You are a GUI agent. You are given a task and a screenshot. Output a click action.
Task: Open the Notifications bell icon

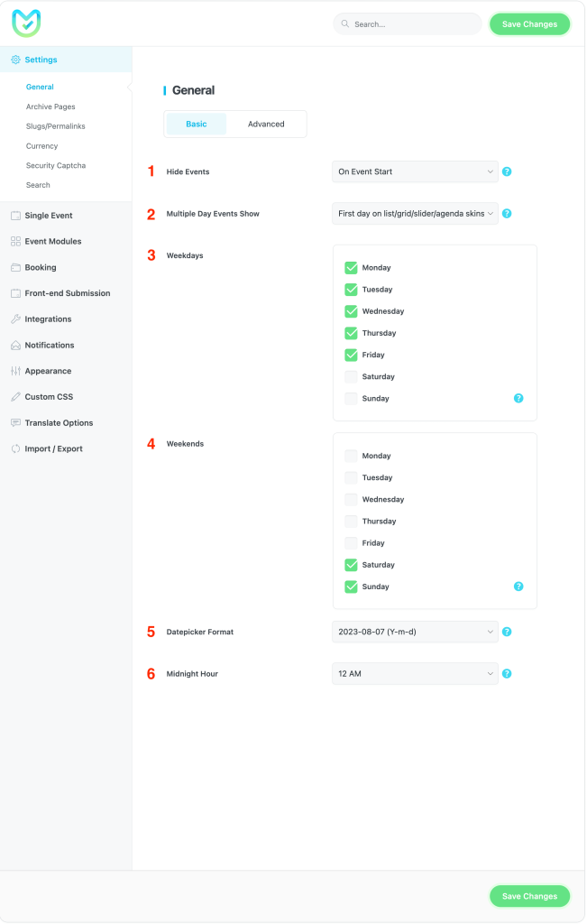(16, 345)
